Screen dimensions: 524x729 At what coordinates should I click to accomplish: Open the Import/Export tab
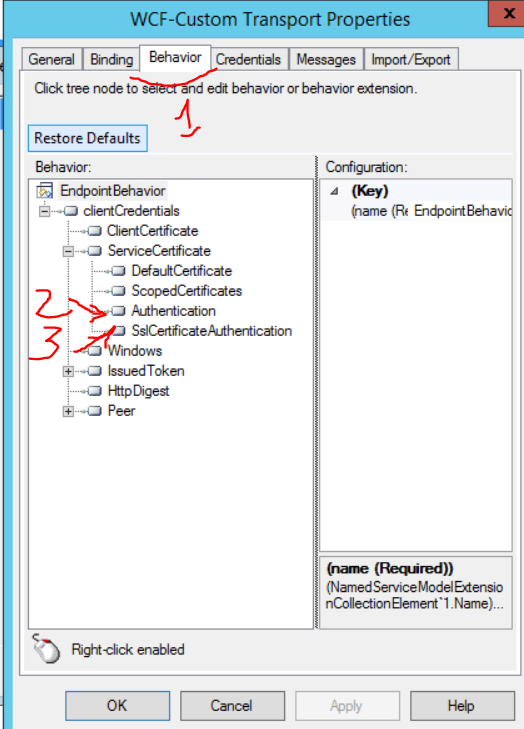click(411, 60)
